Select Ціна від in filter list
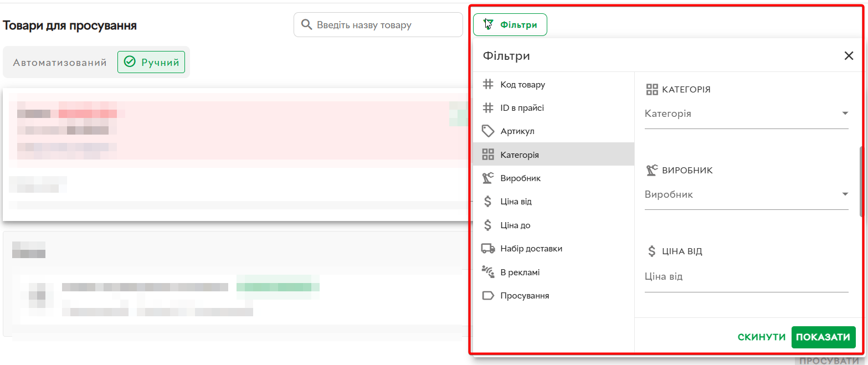The image size is (868, 365). (x=516, y=202)
